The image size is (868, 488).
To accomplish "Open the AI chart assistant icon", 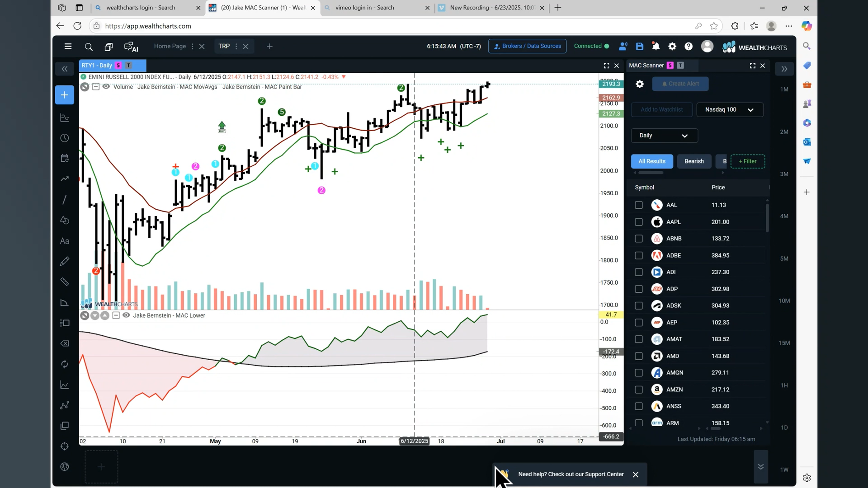I will [131, 47].
